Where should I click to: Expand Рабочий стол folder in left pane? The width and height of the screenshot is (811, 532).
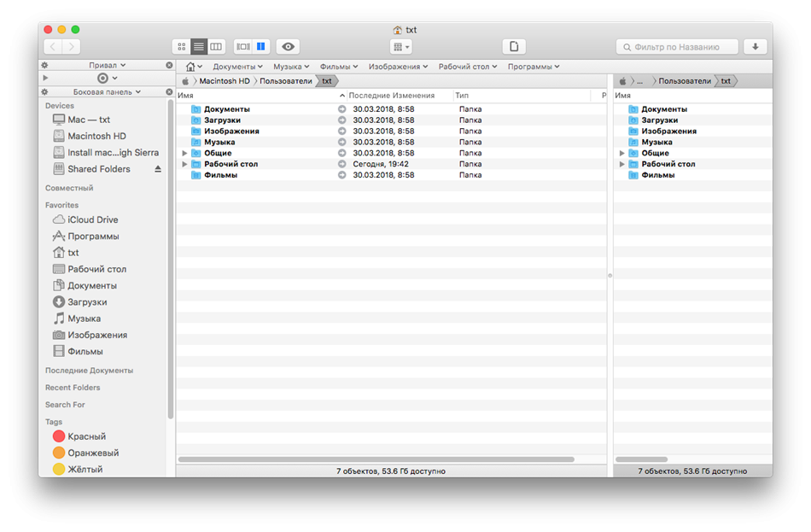184,164
